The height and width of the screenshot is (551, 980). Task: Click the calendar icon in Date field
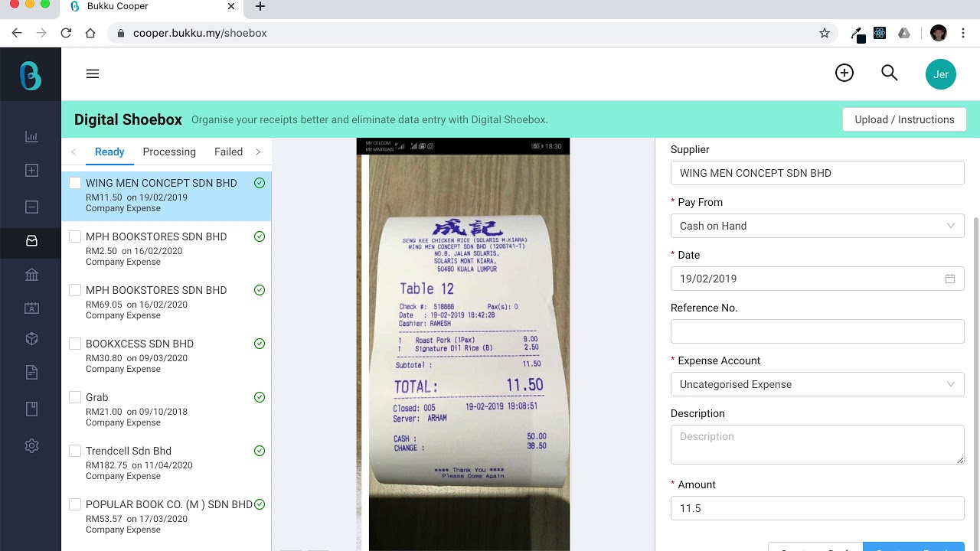950,279
